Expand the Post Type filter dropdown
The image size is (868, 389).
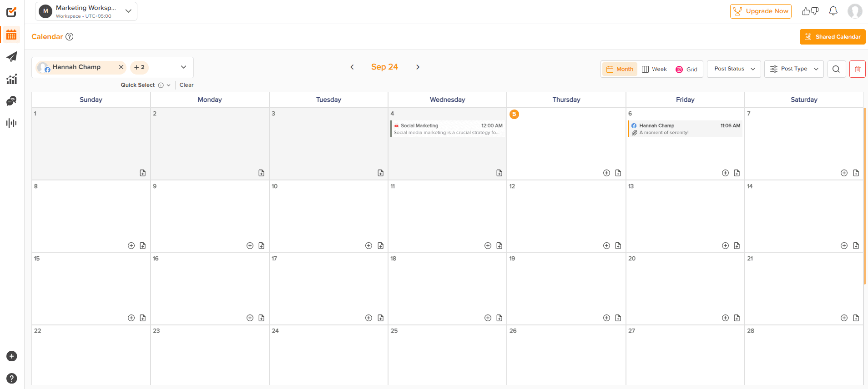(794, 69)
